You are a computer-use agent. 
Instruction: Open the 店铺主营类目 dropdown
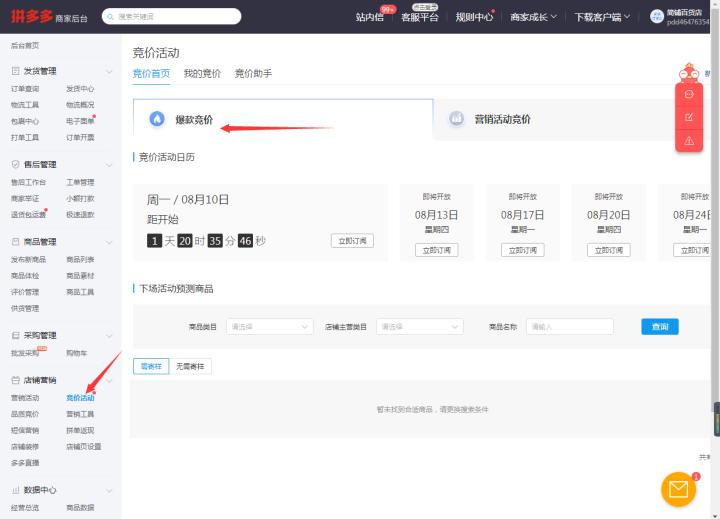click(x=420, y=327)
